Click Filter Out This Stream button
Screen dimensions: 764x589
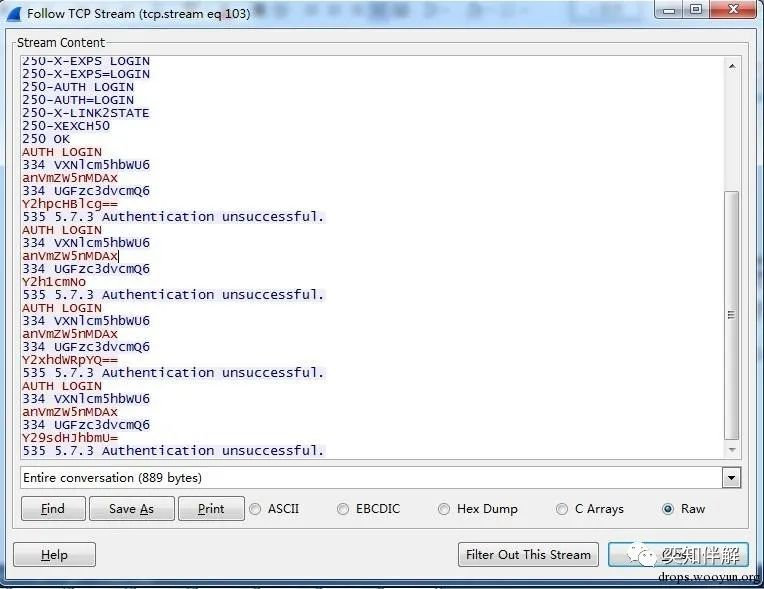pyautogui.click(x=528, y=554)
